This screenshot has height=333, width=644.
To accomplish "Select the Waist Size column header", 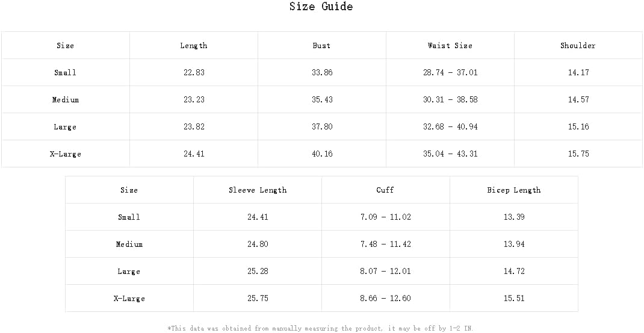I will tap(450, 46).
